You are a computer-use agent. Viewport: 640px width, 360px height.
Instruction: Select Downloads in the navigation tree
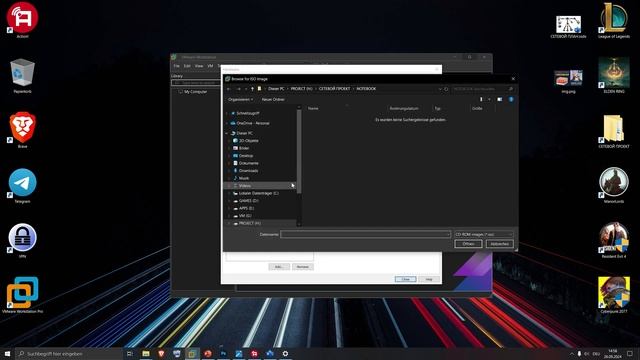pyautogui.click(x=248, y=171)
